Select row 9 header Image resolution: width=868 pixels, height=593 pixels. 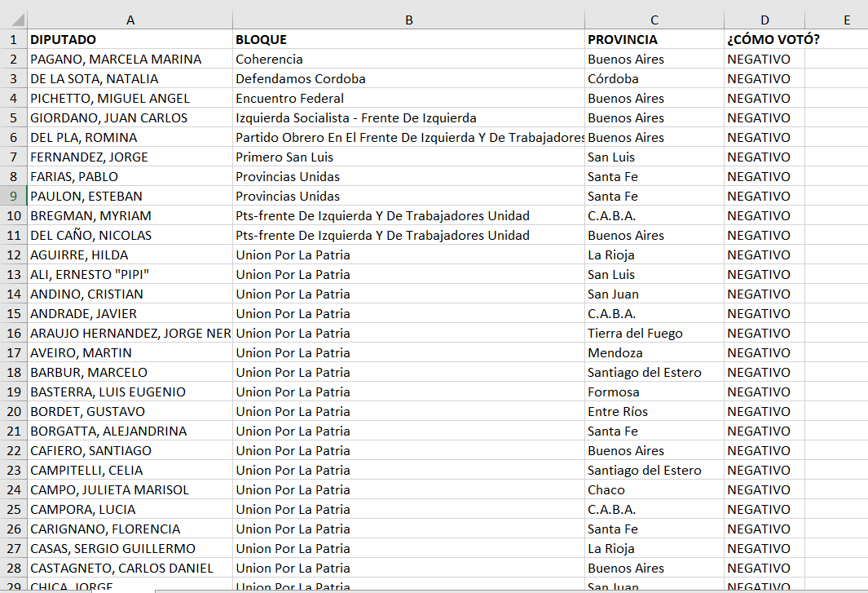coord(13,197)
